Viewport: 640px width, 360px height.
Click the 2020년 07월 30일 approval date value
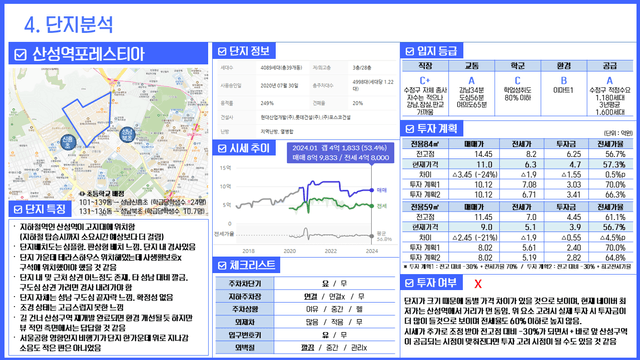279,86
